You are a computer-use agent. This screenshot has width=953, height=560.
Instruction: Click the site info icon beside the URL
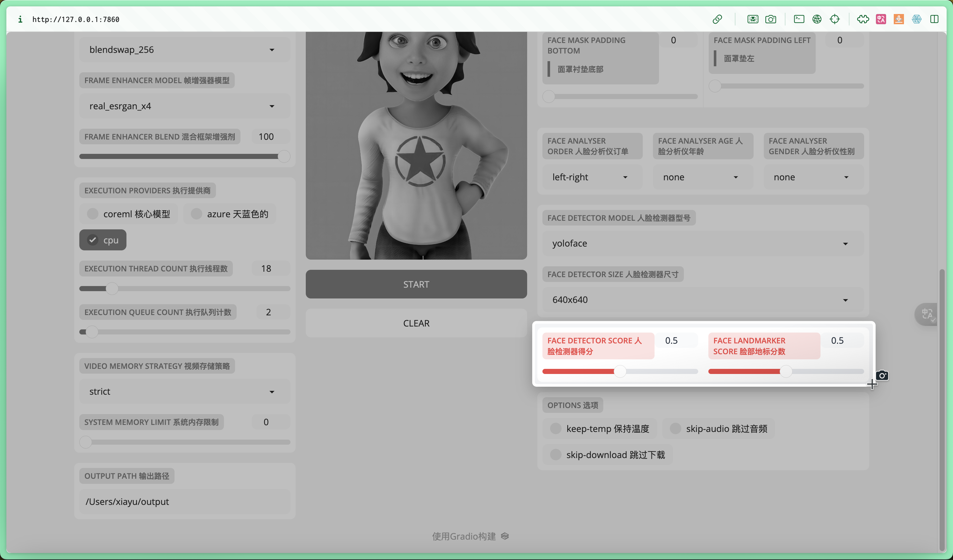click(20, 19)
